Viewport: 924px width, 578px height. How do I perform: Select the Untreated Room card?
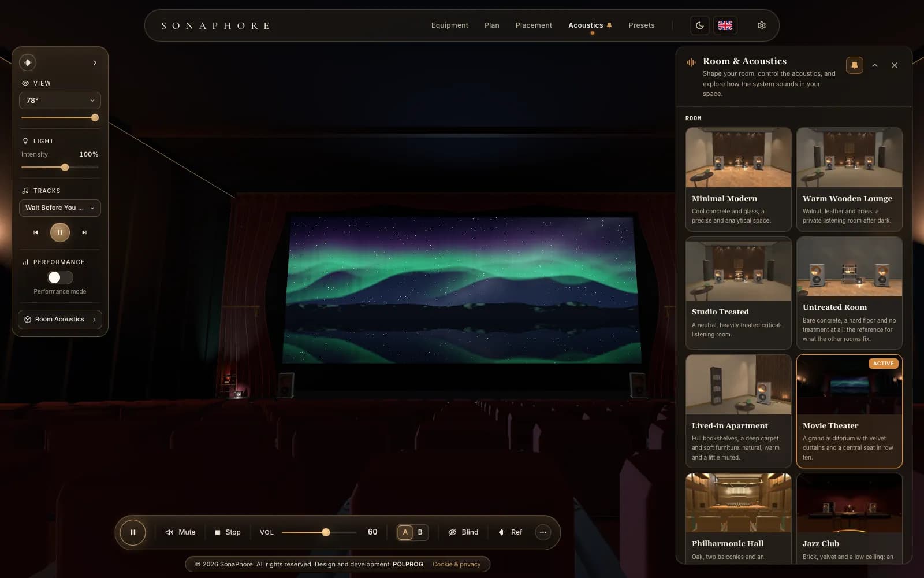tap(849, 292)
